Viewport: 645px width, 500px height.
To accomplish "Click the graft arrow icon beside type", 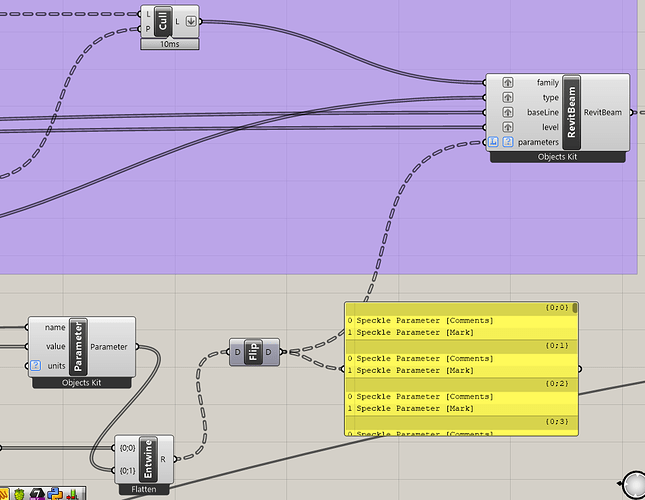I will click(x=508, y=97).
